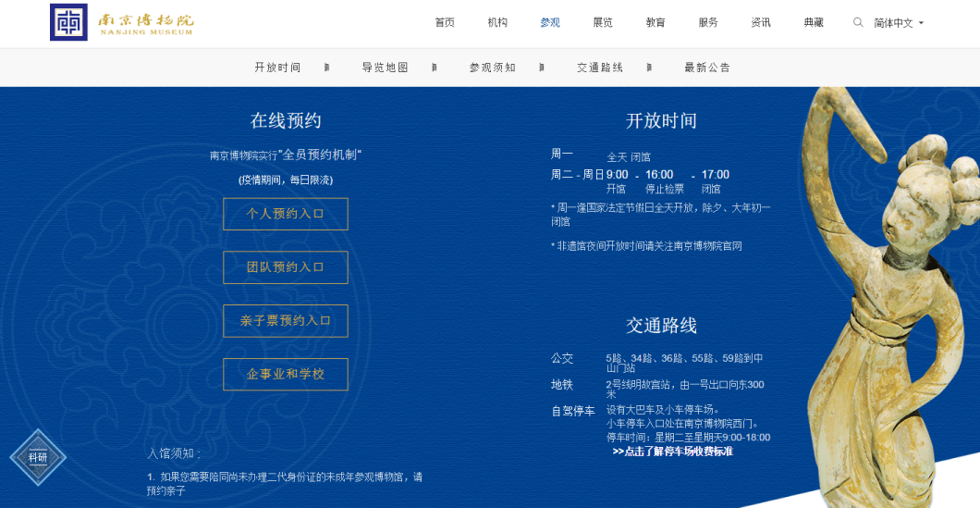Select the 交通路线 sub-tab

(600, 68)
